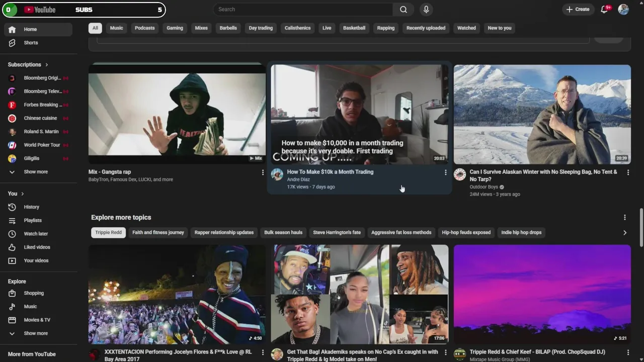Click the Home icon in sidebar
Viewport: 644px width, 362px height.
12,29
